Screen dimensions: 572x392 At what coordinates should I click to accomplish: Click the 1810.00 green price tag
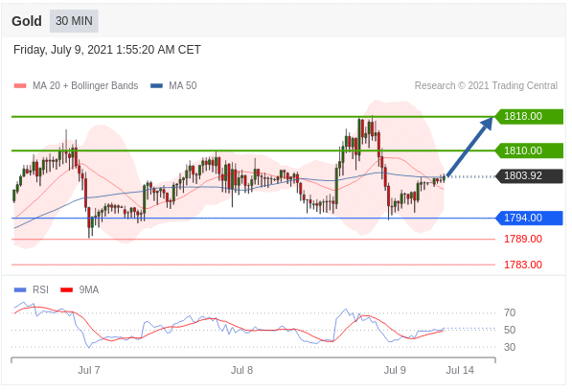[x=528, y=150]
